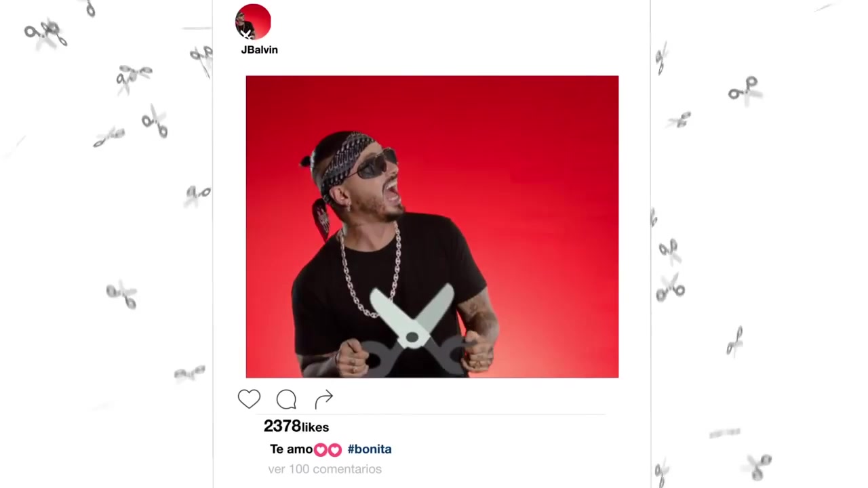View the 2378 likes list

(x=296, y=426)
